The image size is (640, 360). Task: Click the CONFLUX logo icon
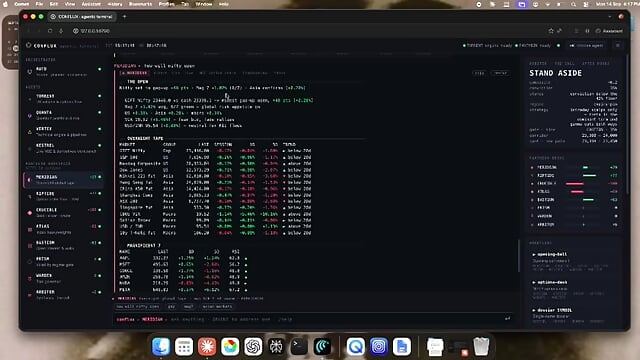29,45
